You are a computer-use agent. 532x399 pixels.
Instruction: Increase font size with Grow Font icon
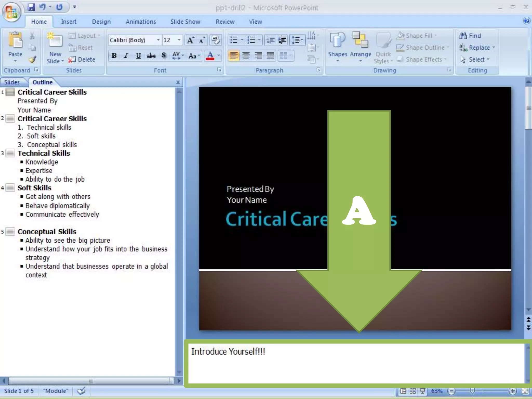pyautogui.click(x=190, y=40)
